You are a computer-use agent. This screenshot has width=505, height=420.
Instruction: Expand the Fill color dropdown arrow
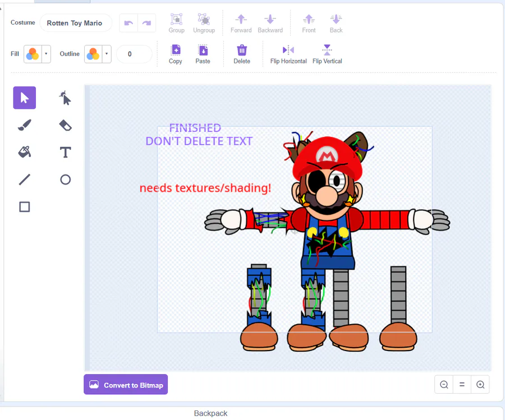[x=46, y=54]
